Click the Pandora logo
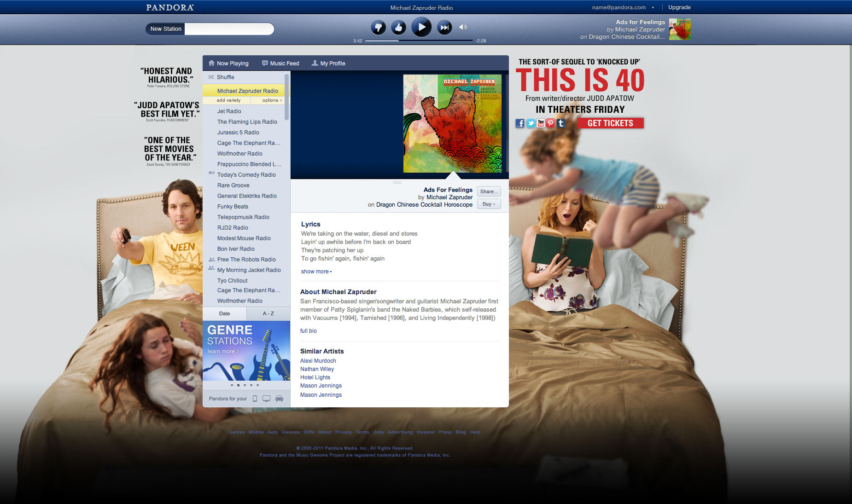The width and height of the screenshot is (852, 504). [x=170, y=7]
